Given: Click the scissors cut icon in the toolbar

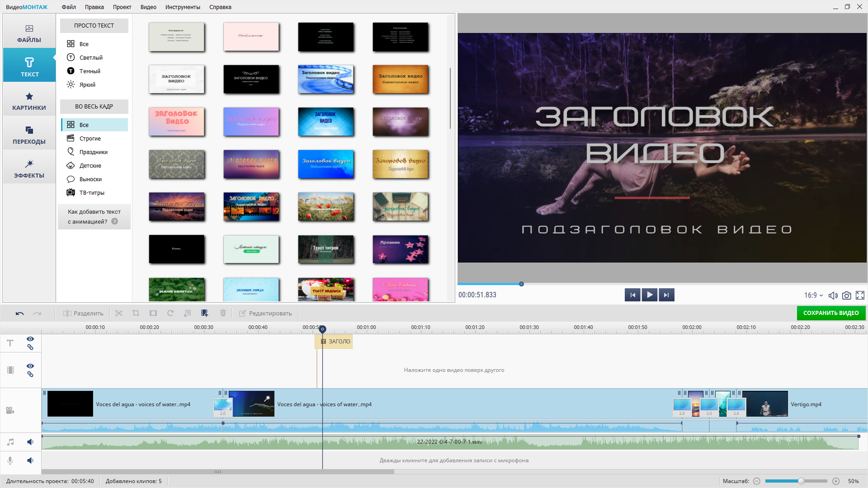Looking at the screenshot, I should pos(119,313).
